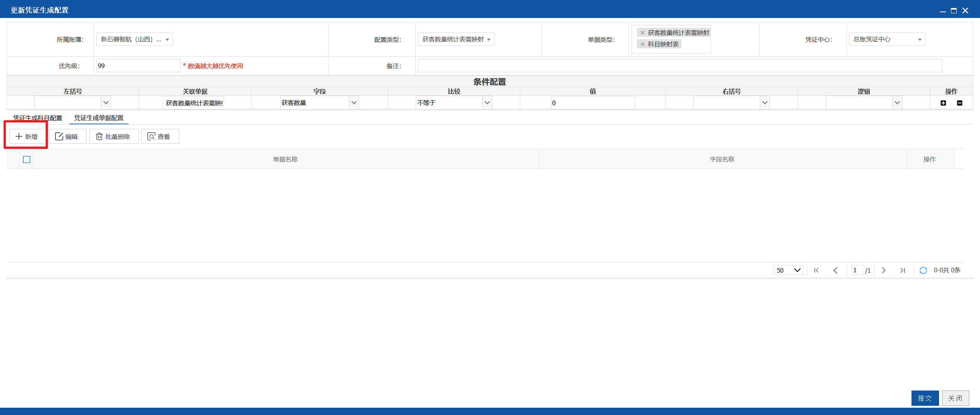Go to the first page
This screenshot has width=980, height=415.
click(x=816, y=270)
